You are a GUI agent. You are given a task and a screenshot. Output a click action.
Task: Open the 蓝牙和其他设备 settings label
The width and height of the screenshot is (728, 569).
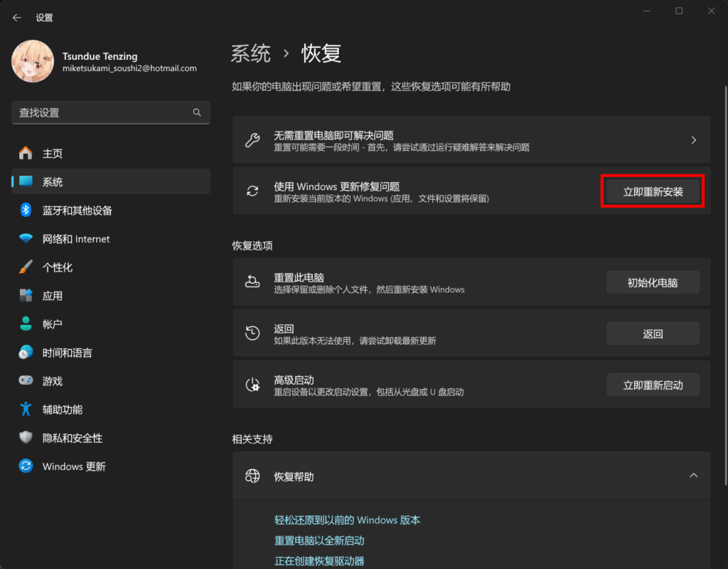click(x=77, y=211)
